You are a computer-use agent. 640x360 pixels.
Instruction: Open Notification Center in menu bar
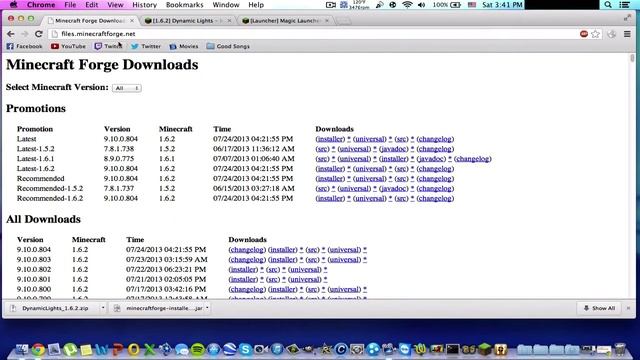click(x=624, y=4)
